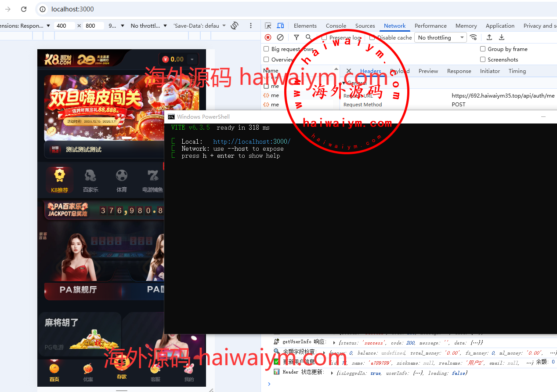This screenshot has width=557, height=392.
Task: Click the inspect element picker icon
Action: (268, 26)
